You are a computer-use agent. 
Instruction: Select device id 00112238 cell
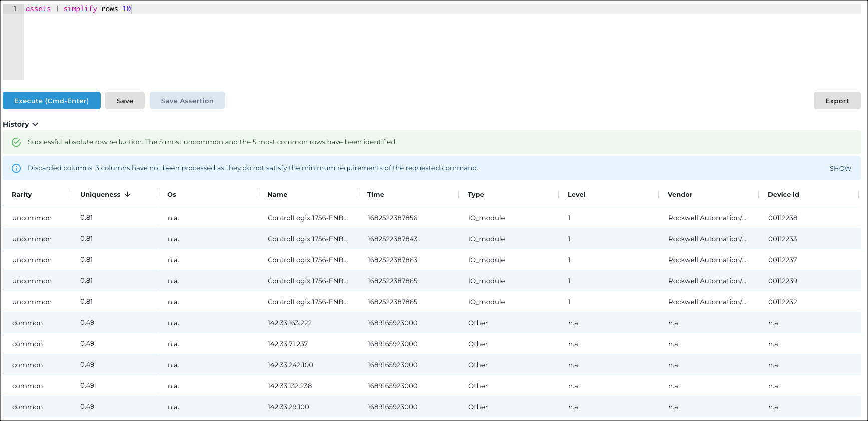(x=783, y=218)
